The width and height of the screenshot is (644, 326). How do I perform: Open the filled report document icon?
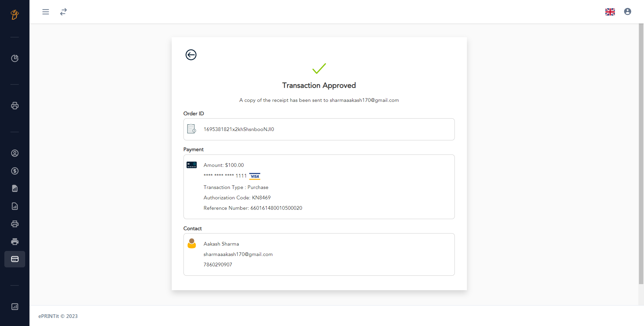[15, 188]
